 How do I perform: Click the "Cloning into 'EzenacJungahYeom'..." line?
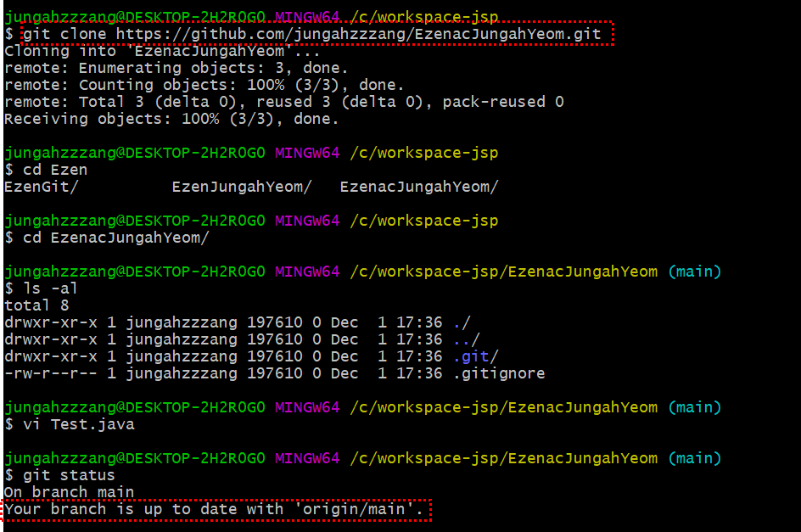[x=162, y=51]
